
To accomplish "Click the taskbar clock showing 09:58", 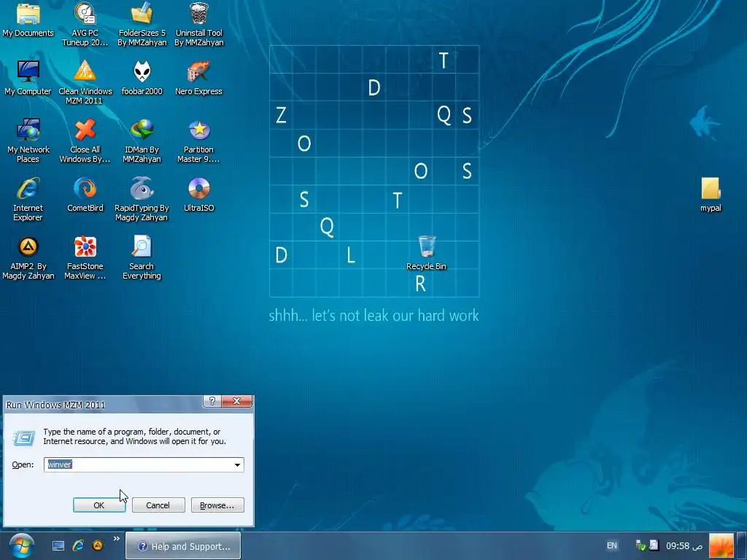I will coord(684,546).
